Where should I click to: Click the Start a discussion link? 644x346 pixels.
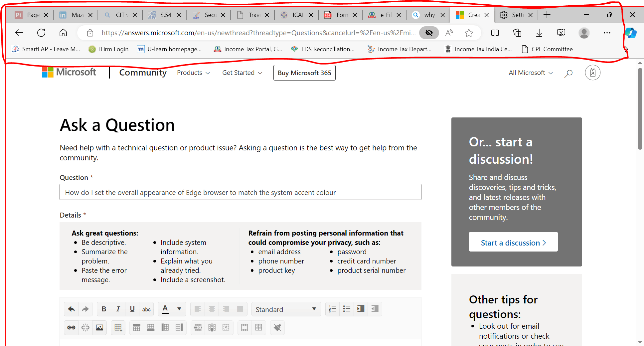pyautogui.click(x=513, y=243)
